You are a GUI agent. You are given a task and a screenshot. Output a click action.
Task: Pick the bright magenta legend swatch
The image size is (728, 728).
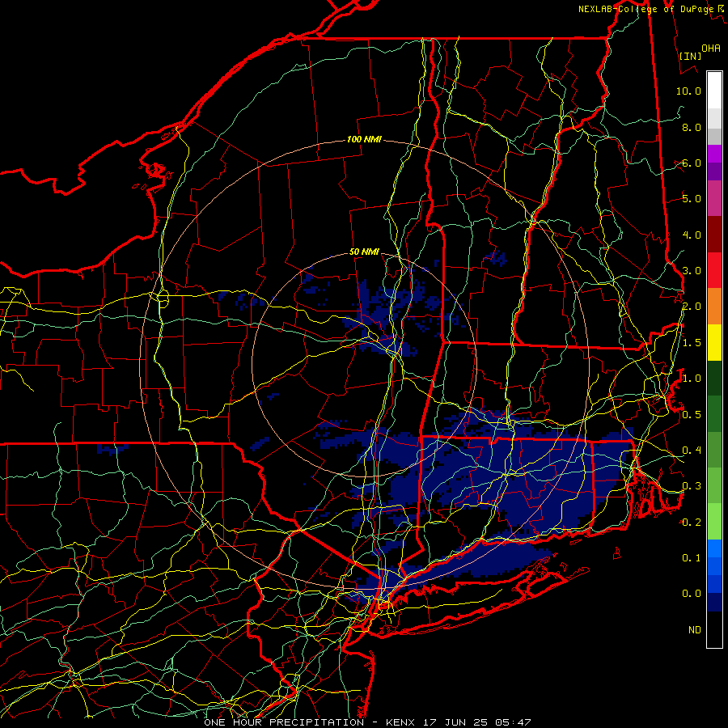714,154
